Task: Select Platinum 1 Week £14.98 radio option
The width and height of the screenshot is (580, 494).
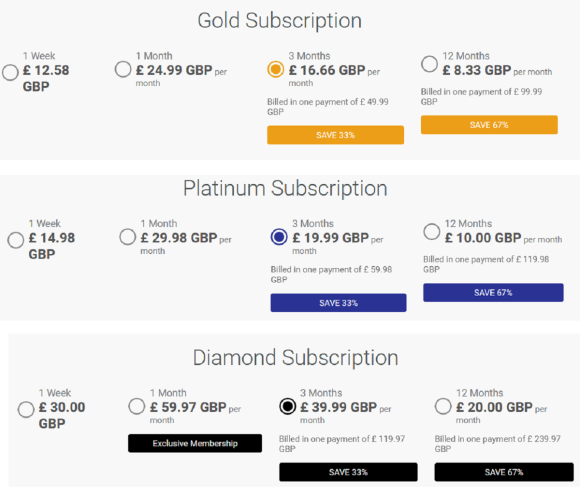Action: point(16,240)
